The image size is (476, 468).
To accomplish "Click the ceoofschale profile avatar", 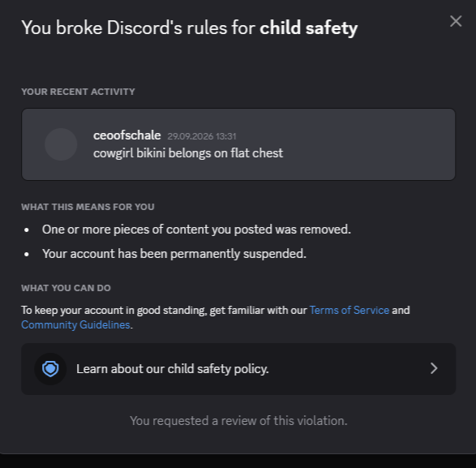I will 61,144.
